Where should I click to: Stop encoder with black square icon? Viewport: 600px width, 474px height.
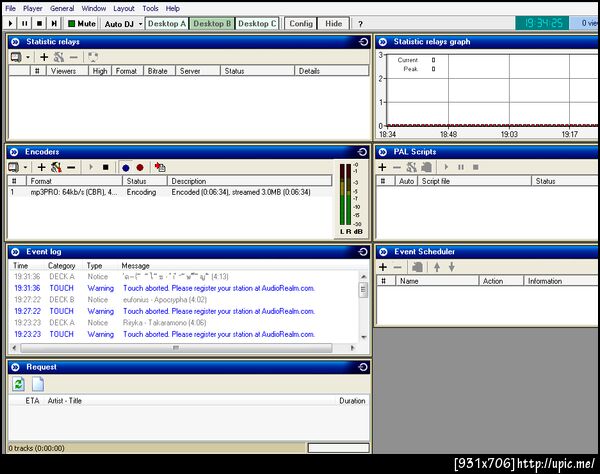[106, 168]
